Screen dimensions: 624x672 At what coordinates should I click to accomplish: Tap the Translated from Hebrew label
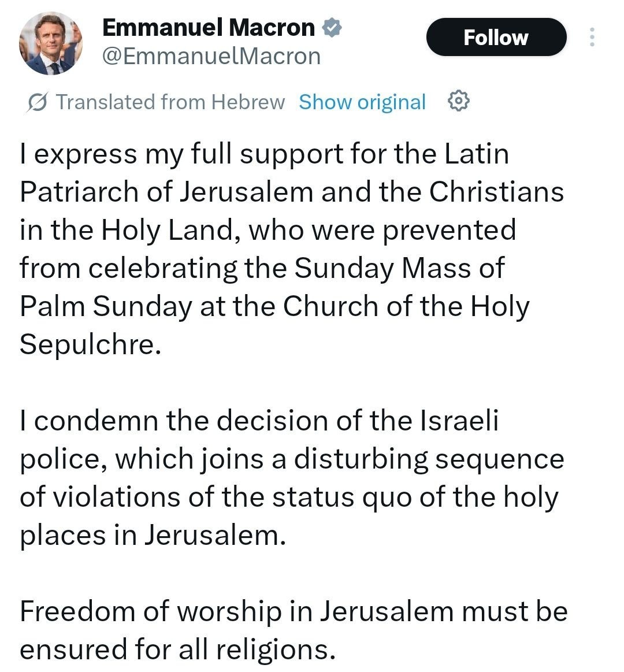pos(170,102)
